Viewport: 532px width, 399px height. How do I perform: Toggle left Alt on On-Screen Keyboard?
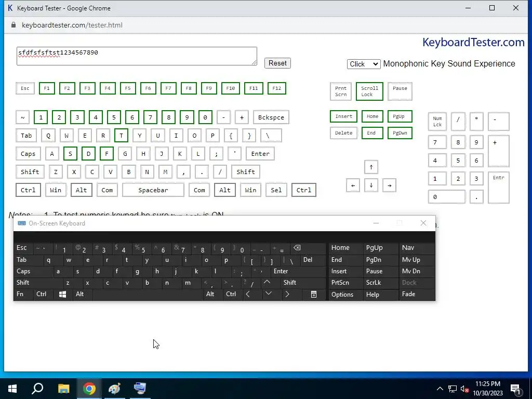click(x=83, y=294)
